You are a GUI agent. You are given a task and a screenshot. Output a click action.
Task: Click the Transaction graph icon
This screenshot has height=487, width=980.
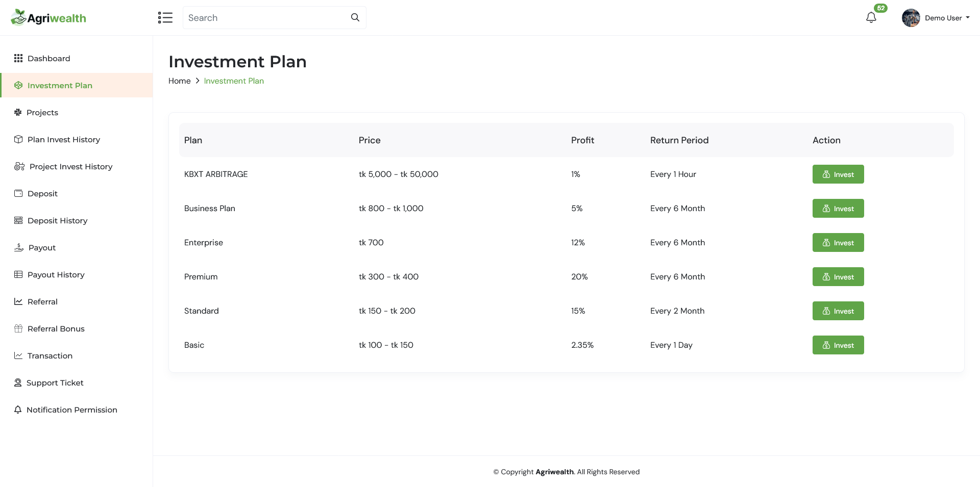18,355
